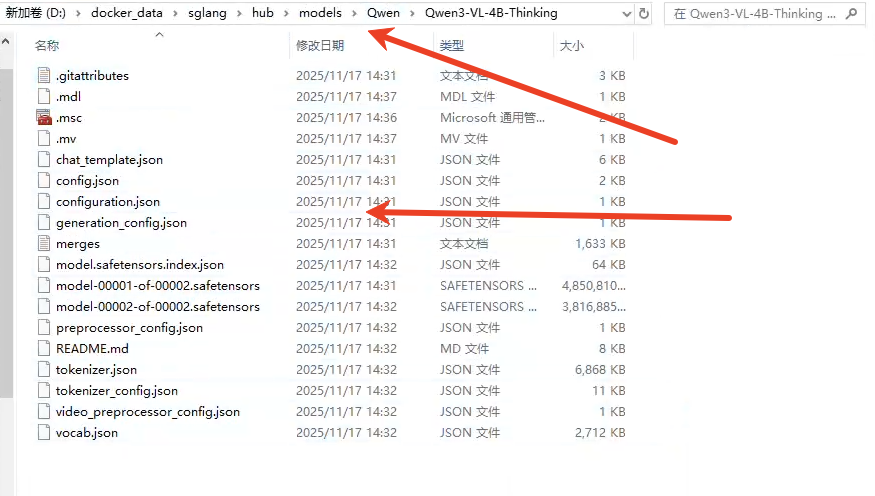Expand the chevron after models
Image resolution: width=875 pixels, height=496 pixels.
click(354, 13)
